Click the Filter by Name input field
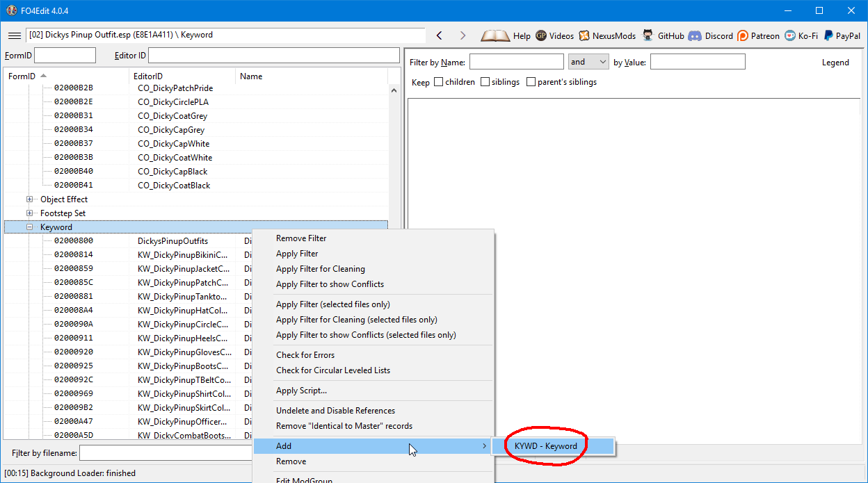Screen dimensions: 868x483 [x=516, y=62]
